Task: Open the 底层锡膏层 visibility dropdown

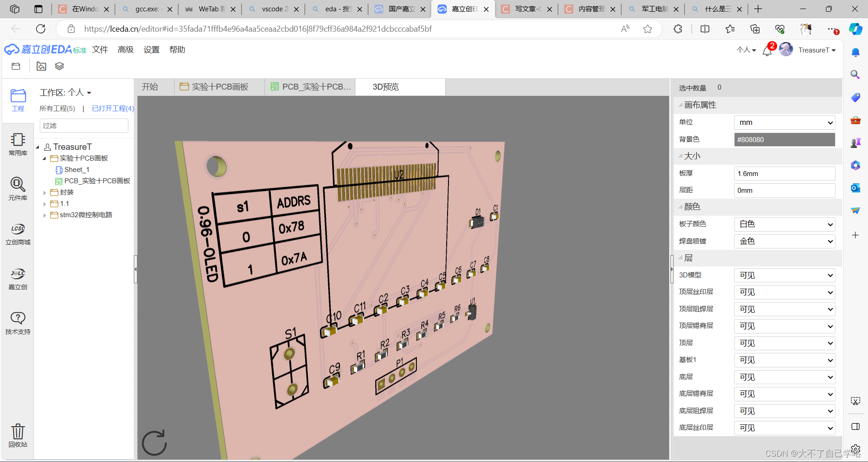Action: coord(785,394)
